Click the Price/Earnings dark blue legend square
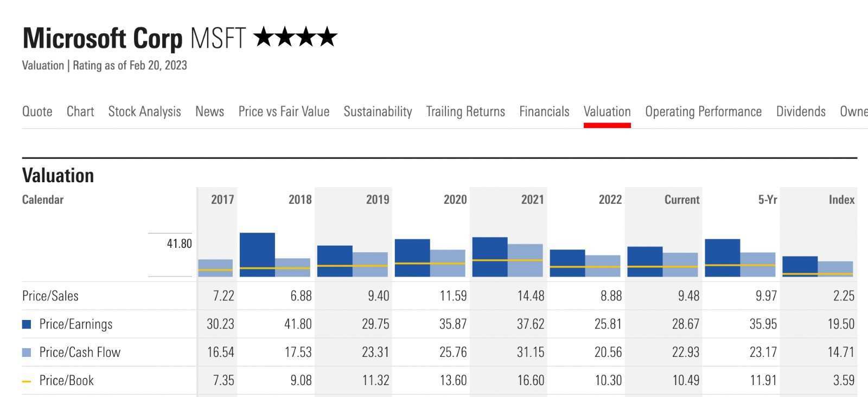868x397 pixels. pos(27,324)
